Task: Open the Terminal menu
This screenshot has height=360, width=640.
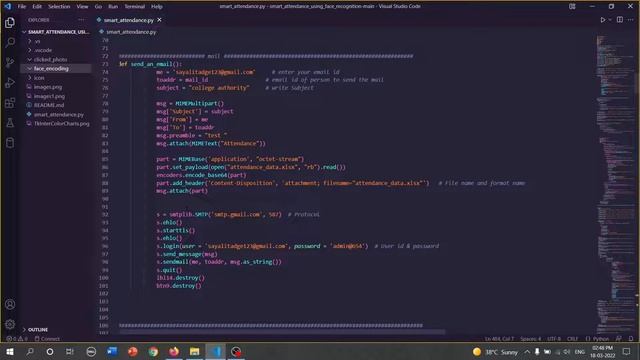Action: [x=135, y=6]
